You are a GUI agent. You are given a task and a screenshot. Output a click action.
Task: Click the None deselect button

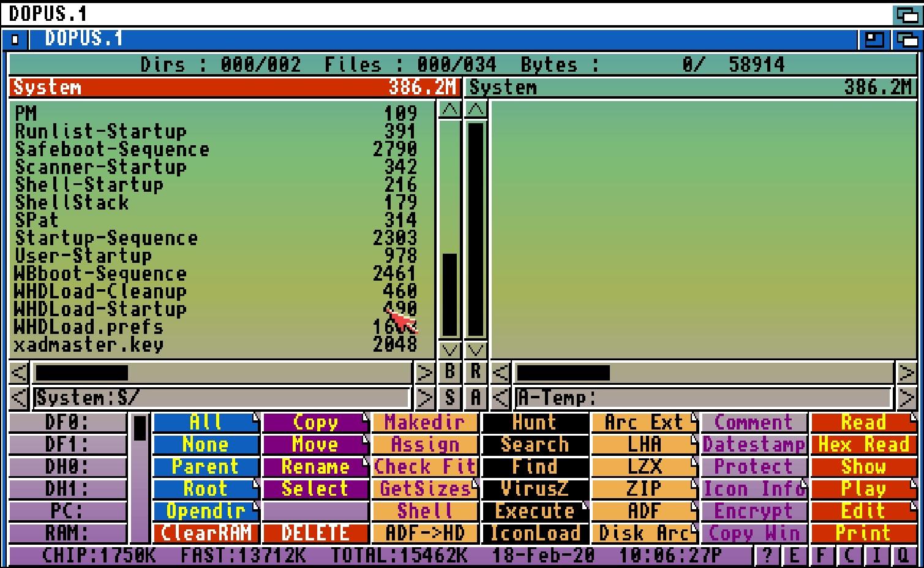pyautogui.click(x=206, y=444)
